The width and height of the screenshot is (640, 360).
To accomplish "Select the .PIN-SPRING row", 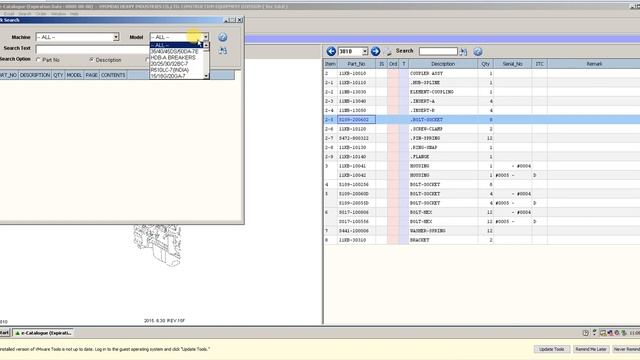I will pyautogui.click(x=482, y=138).
